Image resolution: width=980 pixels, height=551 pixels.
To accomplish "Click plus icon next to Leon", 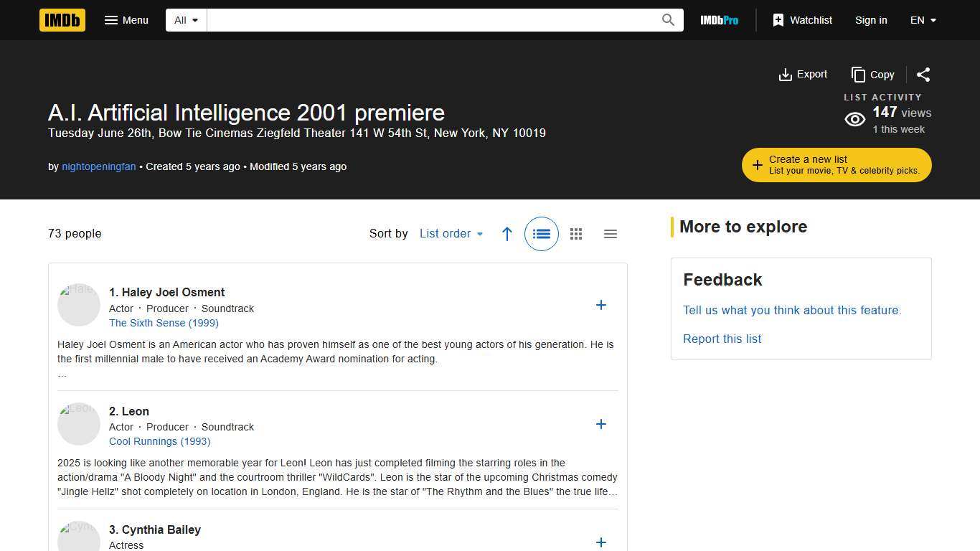I will click(x=601, y=424).
